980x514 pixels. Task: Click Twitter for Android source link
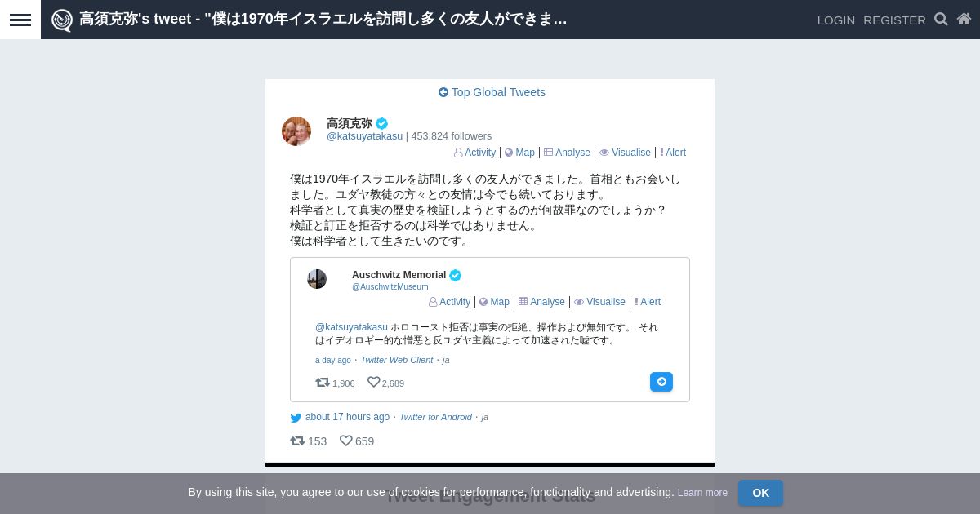pyautogui.click(x=435, y=417)
